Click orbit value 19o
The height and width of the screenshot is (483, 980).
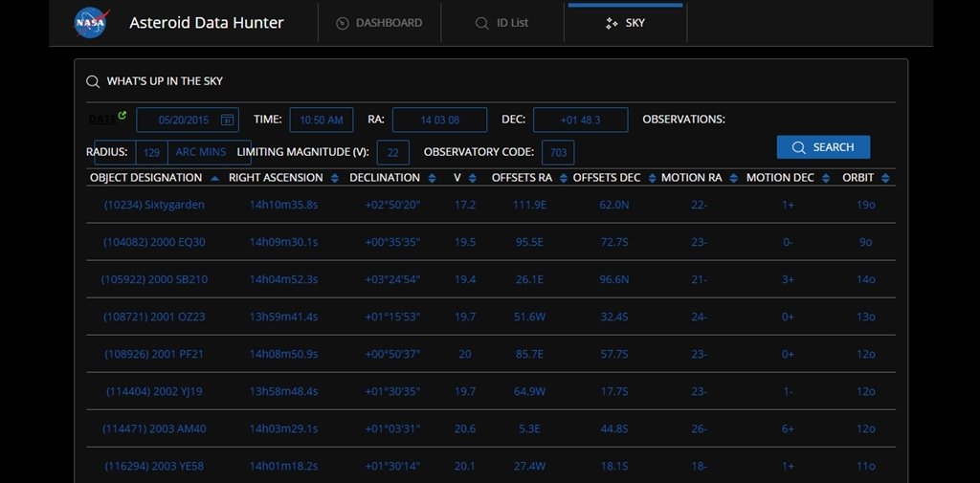[x=865, y=205]
